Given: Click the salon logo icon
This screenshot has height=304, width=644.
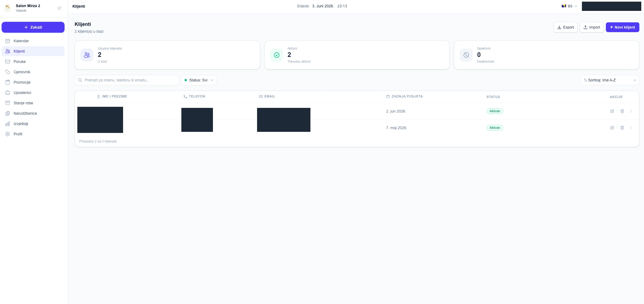Looking at the screenshot, I should click(x=8, y=8).
